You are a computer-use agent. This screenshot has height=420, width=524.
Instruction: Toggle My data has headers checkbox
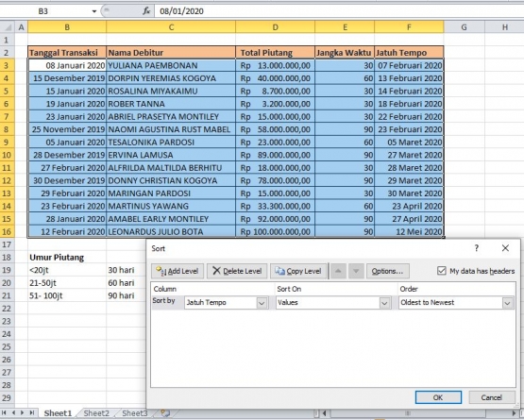[442, 271]
